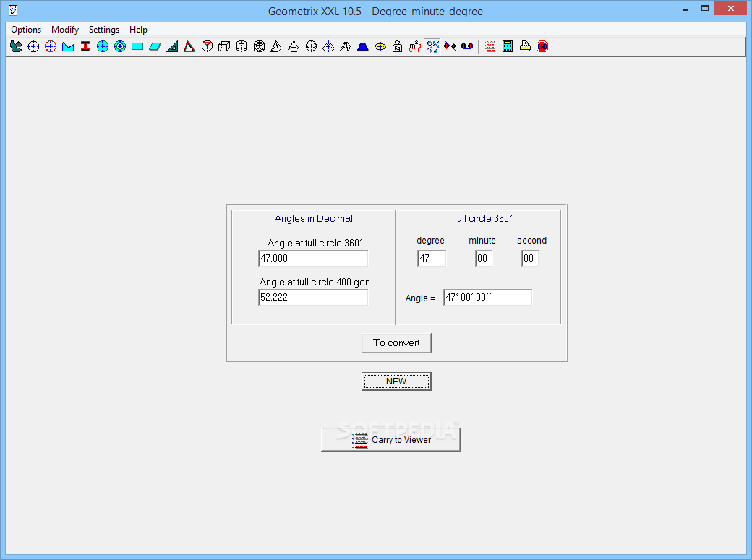
Task: Open the m²/cm³ unit conversion tool
Action: 415,46
